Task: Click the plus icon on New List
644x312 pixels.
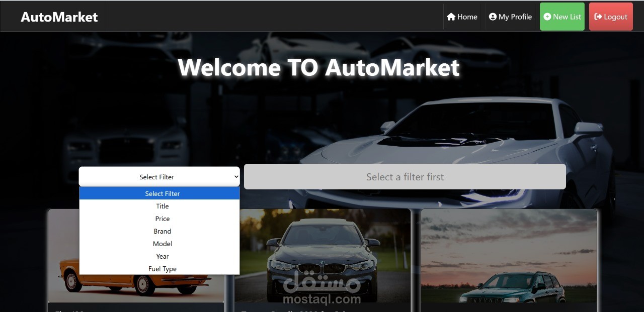Action: 547,17
